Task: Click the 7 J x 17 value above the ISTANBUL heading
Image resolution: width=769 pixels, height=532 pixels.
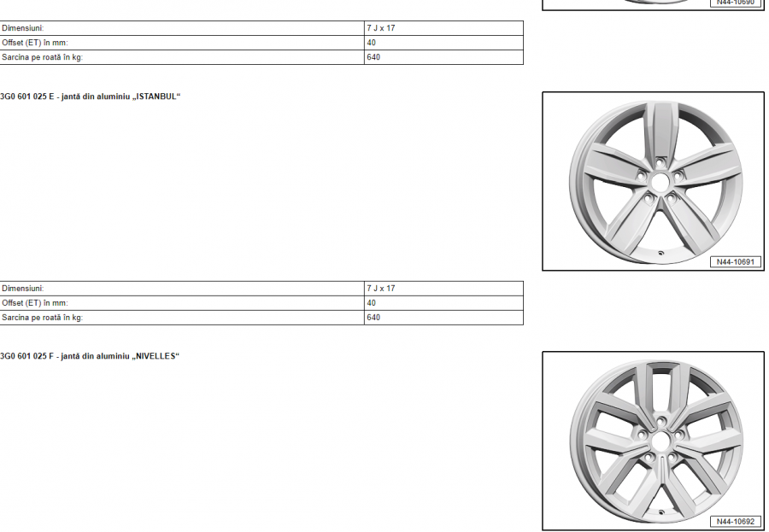Action: (x=381, y=28)
